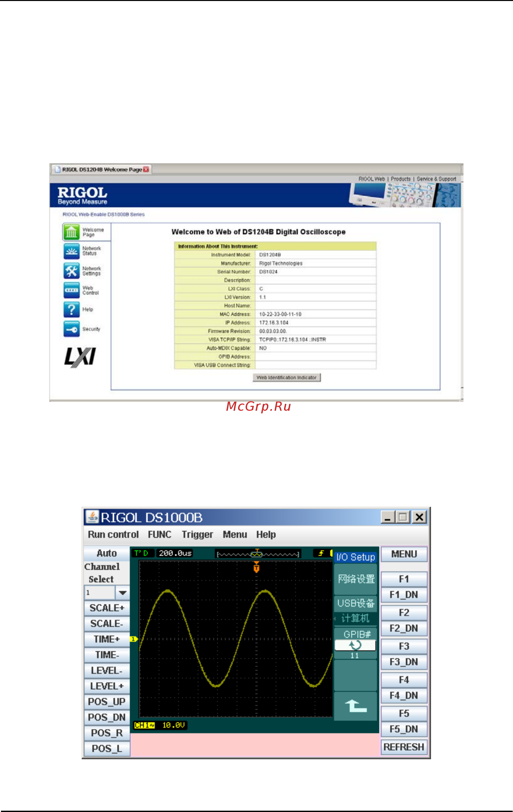Viewport: 513px width, 812px height.
Task: Click the REFRESH button
Action: coord(404,747)
